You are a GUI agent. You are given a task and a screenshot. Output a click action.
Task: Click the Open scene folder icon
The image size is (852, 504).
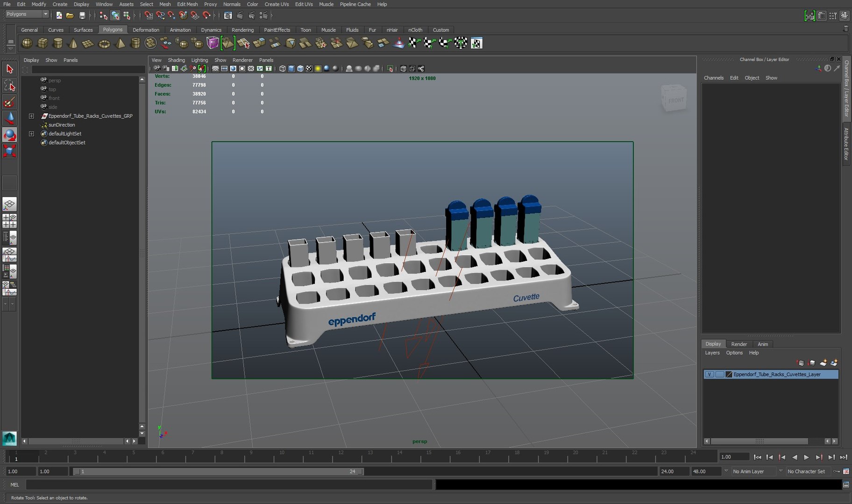70,15
